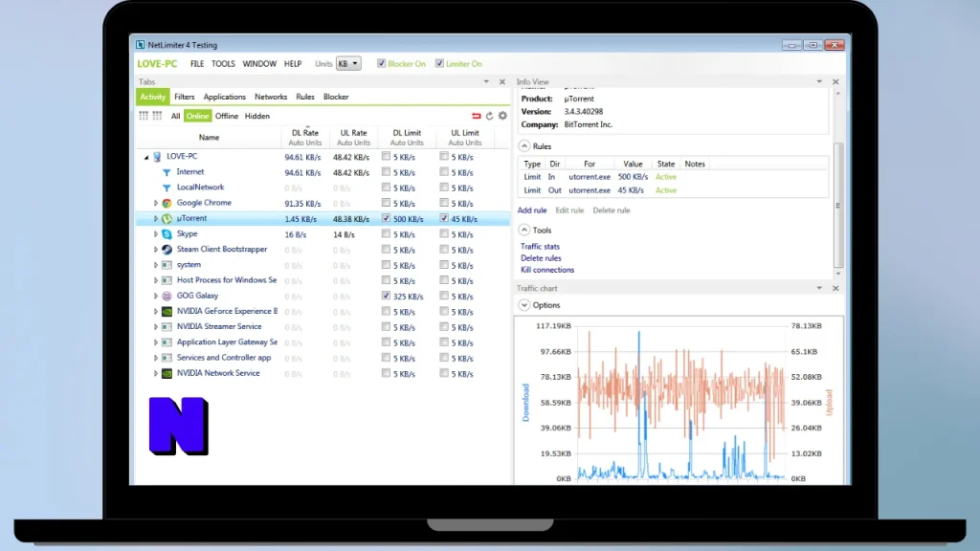Click the Steam Client Bootstrapper icon
980x551 pixels.
click(167, 250)
